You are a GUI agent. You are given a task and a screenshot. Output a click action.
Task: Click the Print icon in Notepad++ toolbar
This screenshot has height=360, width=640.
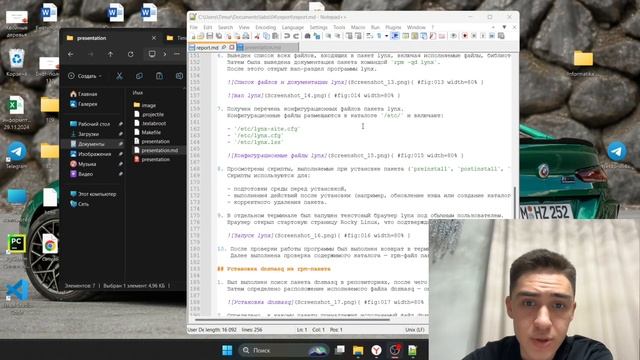point(246,36)
